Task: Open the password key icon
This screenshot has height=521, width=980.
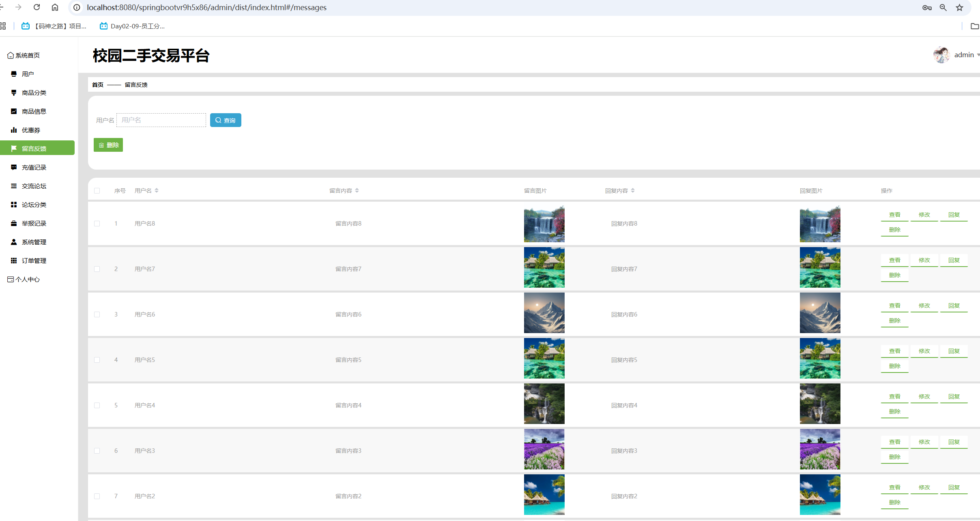Action: click(927, 7)
